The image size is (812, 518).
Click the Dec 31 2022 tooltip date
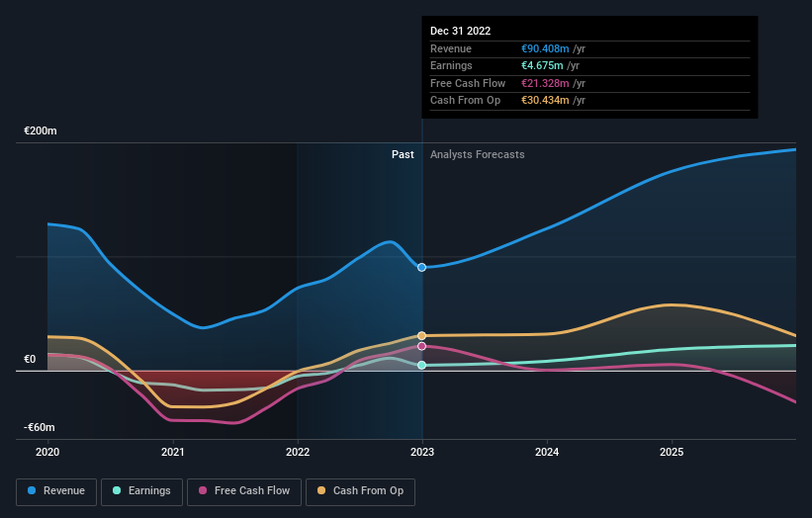point(460,31)
